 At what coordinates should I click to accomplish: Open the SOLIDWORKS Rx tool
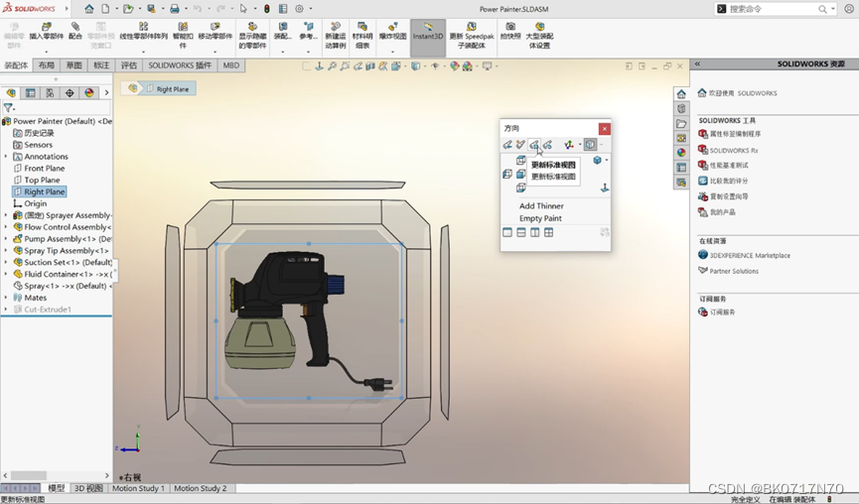tap(729, 150)
